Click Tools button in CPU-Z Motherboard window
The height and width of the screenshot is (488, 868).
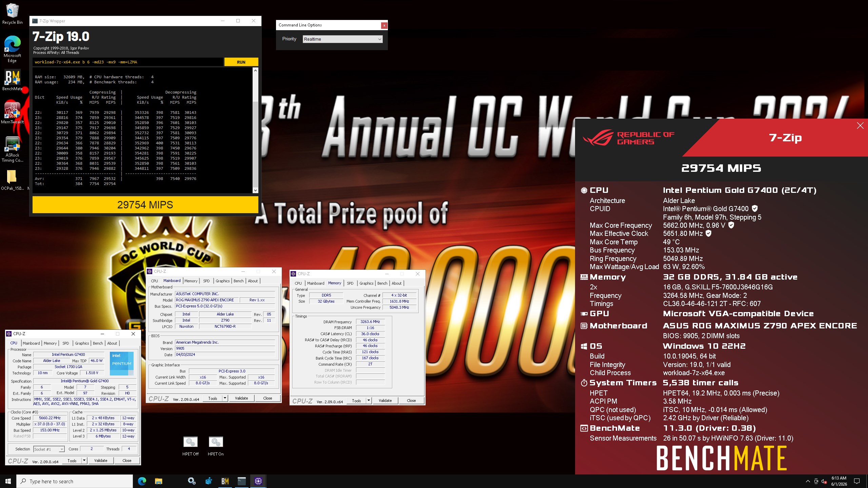point(213,398)
